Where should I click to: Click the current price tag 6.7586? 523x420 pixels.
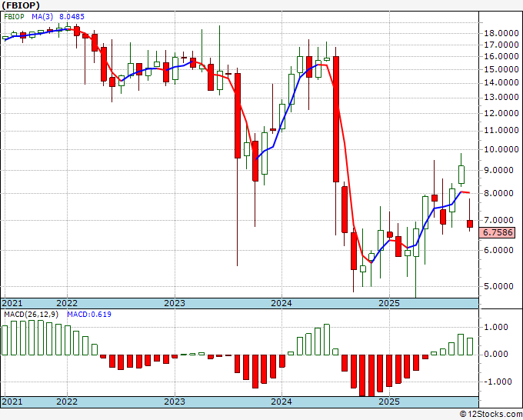point(498,232)
